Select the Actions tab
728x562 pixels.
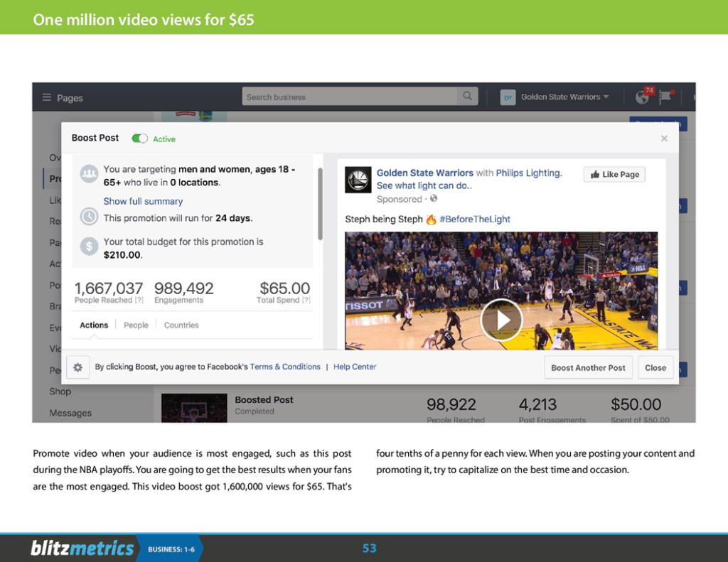[94, 325]
